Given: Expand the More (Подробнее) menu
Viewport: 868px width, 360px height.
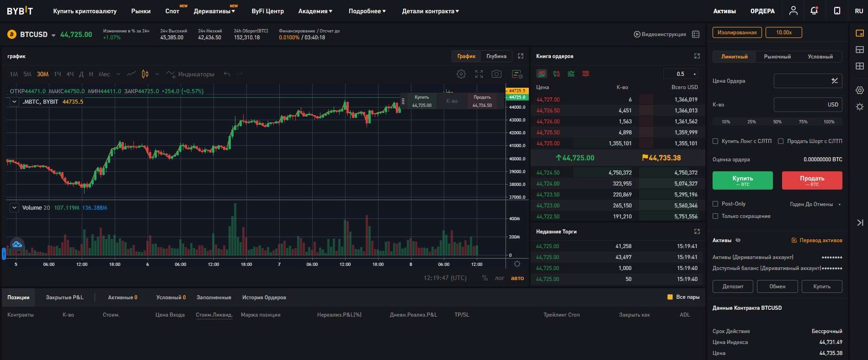Looking at the screenshot, I should (367, 11).
